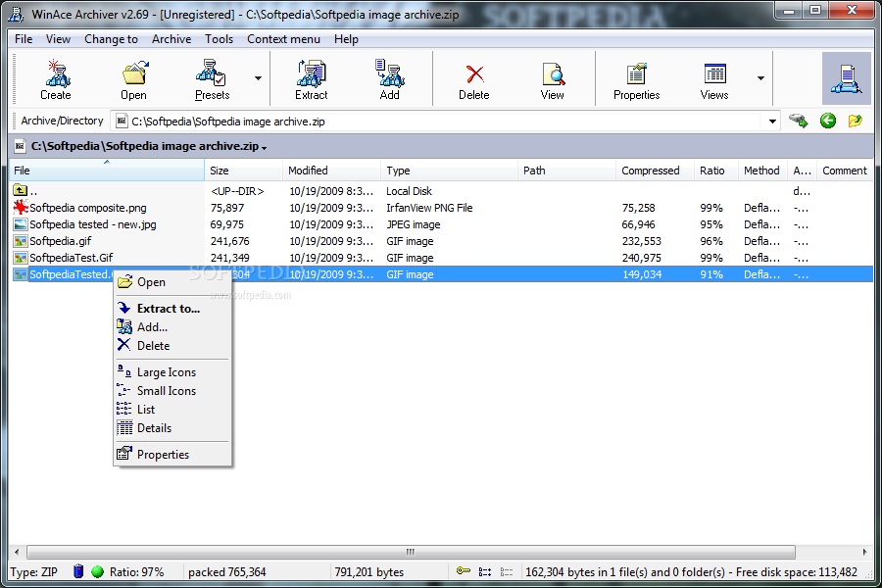The width and height of the screenshot is (882, 588).
Task: Click the Softpedia tested - new.jpg file icon
Action: (21, 224)
